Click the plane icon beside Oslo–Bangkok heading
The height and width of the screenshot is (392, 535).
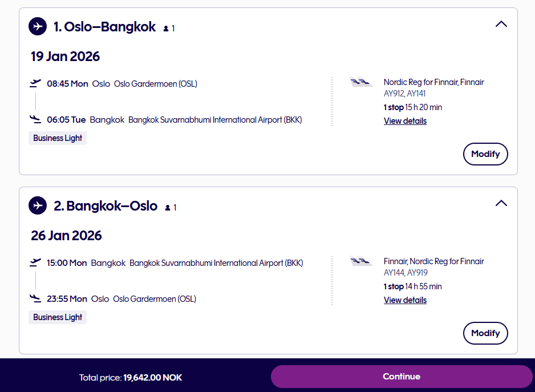point(38,26)
